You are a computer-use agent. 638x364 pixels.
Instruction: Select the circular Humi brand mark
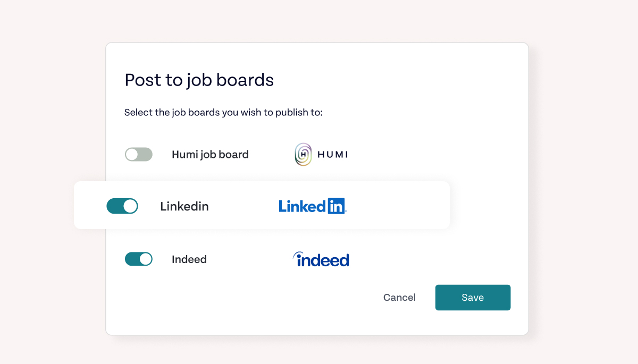303,154
